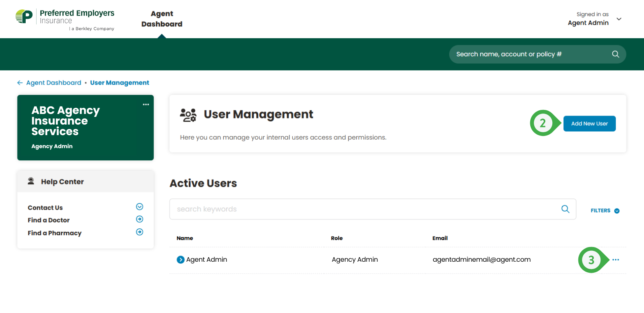Open the Find a Doctor link
Image resolution: width=644 pixels, height=313 pixels.
49,220
